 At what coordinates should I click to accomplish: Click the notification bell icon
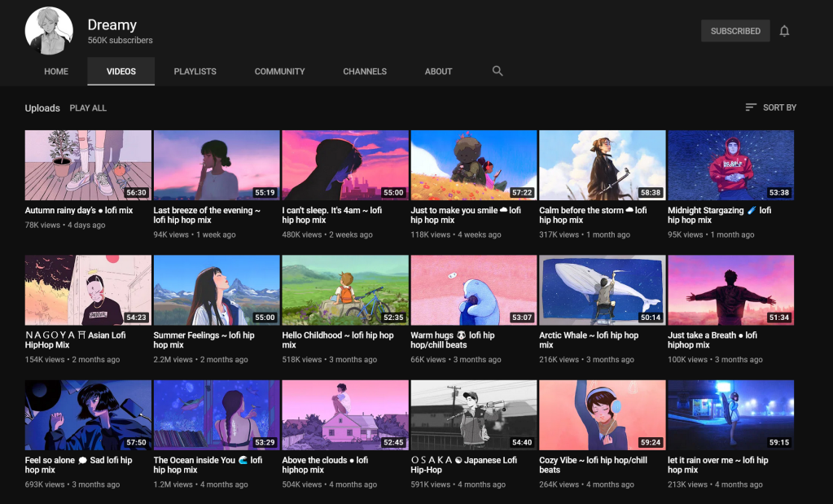click(x=784, y=31)
